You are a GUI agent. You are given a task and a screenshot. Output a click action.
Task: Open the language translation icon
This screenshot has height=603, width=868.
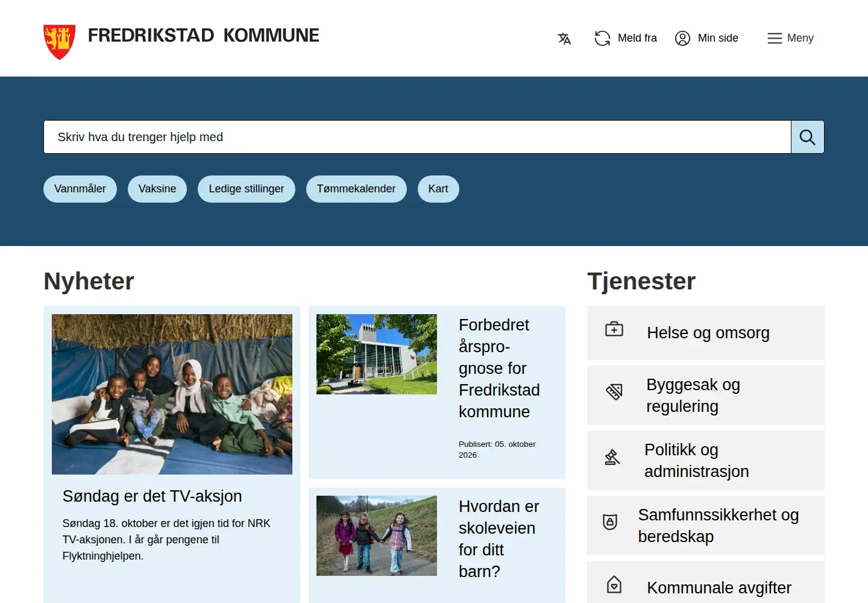(x=564, y=39)
